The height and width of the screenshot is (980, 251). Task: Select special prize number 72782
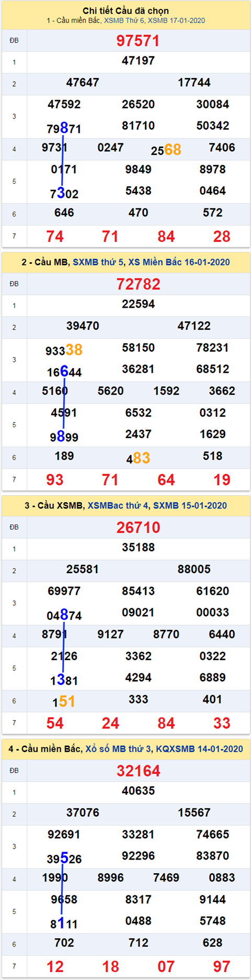pos(138,284)
